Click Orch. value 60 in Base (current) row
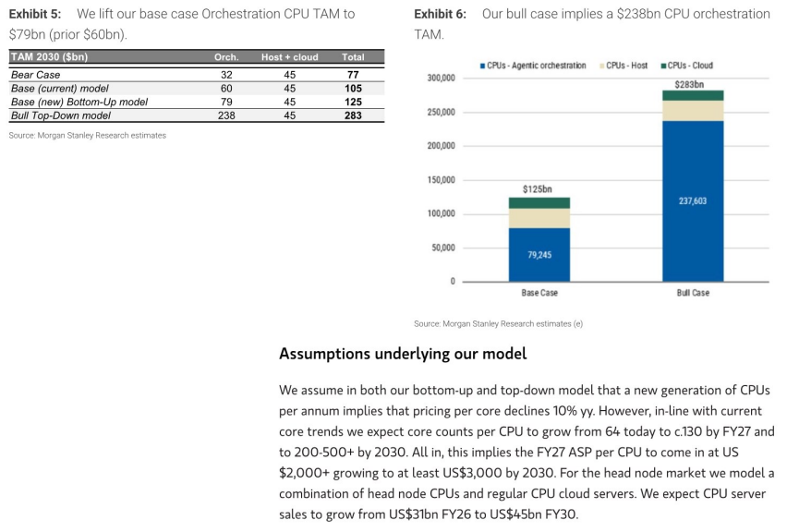Screen dimensions: 787x532 point(226,89)
